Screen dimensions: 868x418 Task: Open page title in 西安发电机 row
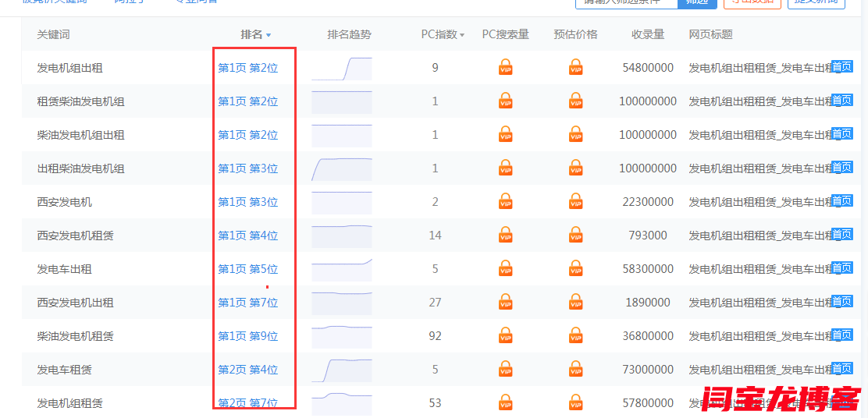(760, 202)
